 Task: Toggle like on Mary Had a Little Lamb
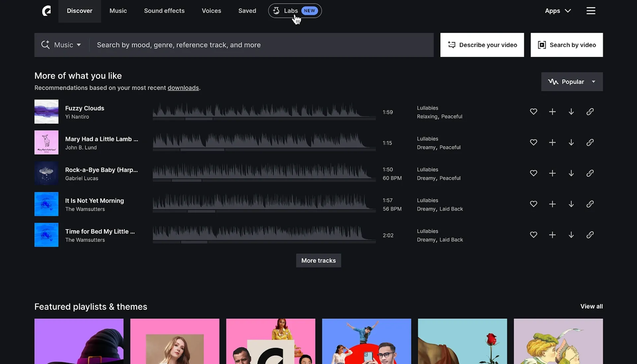[x=533, y=143]
